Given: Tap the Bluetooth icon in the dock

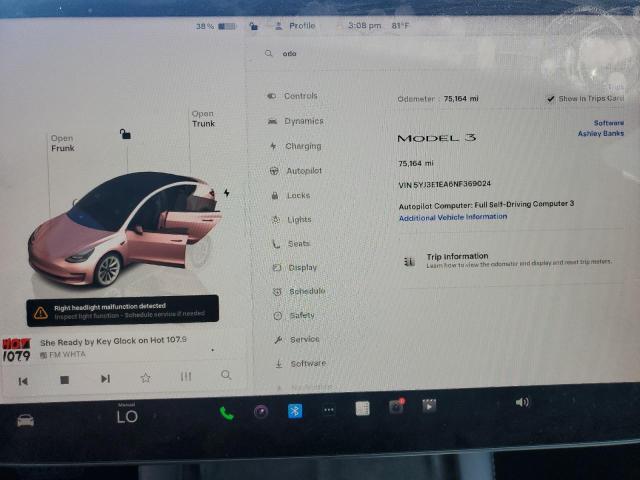Looking at the screenshot, I should 295,411.
